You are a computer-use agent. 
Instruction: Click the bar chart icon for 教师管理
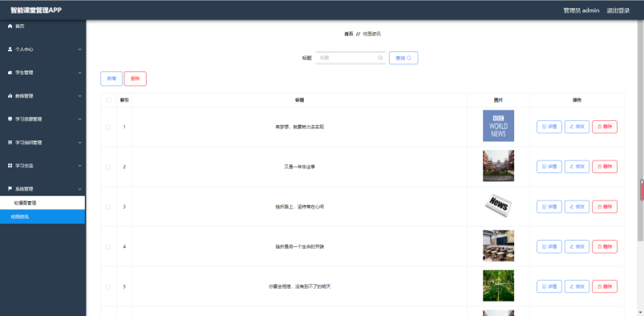click(10, 95)
